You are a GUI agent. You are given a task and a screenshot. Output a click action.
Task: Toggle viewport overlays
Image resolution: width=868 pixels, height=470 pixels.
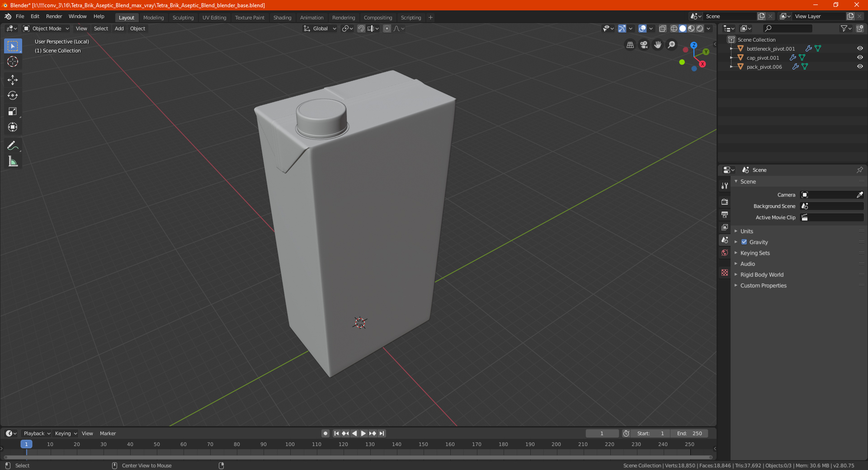(642, 28)
